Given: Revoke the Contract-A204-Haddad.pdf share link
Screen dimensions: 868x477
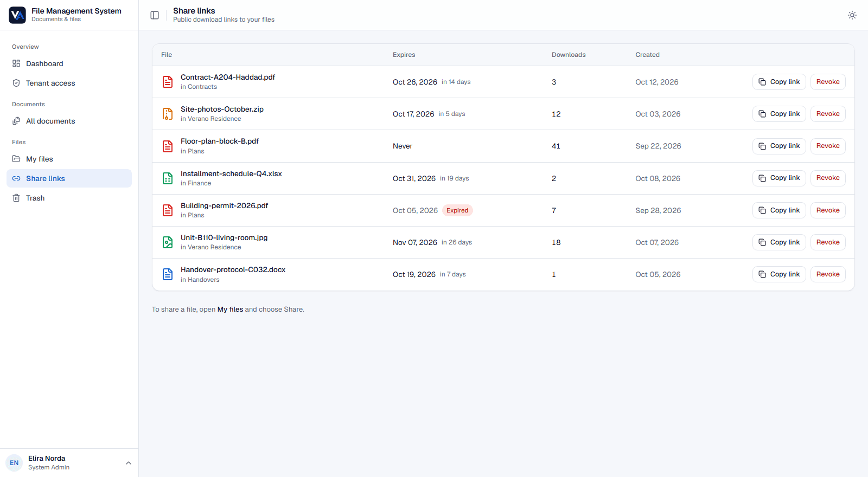Looking at the screenshot, I should coord(828,82).
